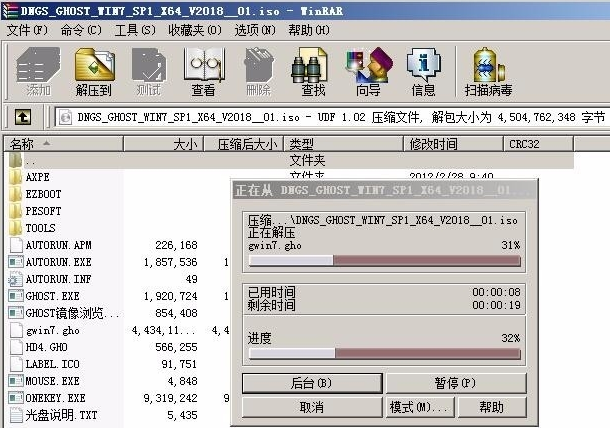Screen dimensions: 610x428
Task: Open the 帮助(H) menu
Action: (x=309, y=30)
